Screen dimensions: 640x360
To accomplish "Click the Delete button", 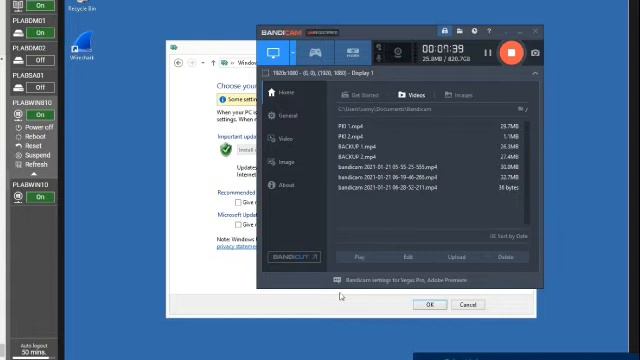I will coord(505,257).
